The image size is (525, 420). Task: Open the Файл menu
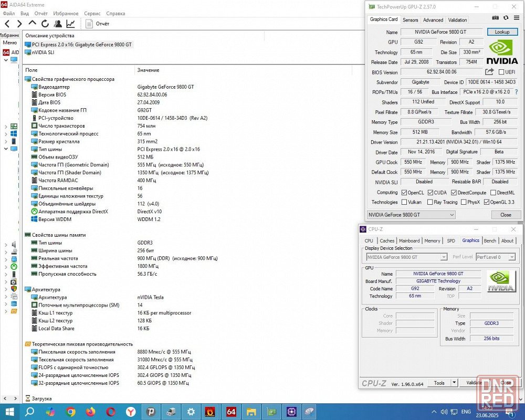(9, 14)
